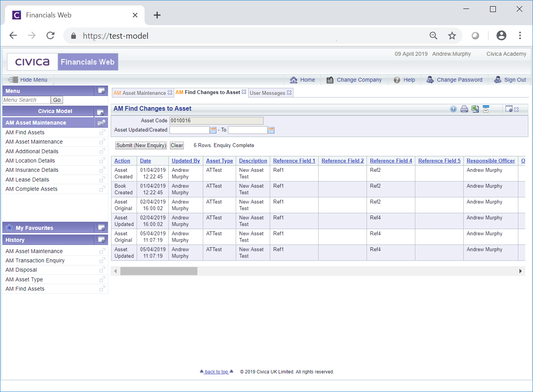533x392 pixels.
Task: Switch to AM Asset Maintenance tab
Action: coord(140,93)
